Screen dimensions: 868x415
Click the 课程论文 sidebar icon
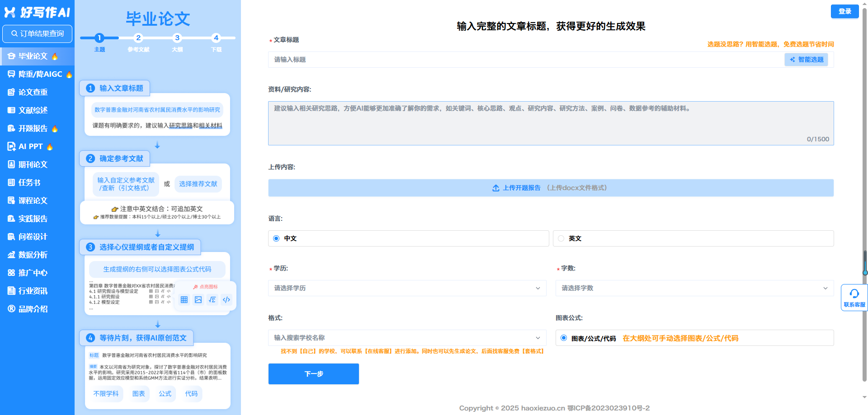point(11,201)
